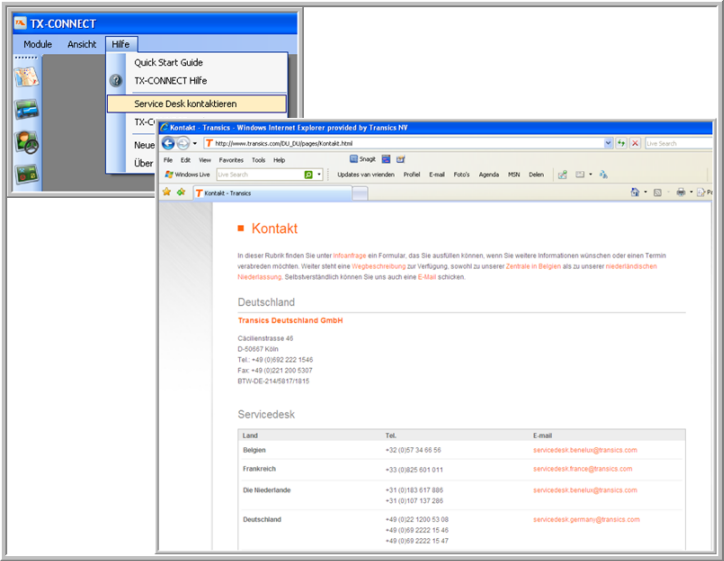Click the Live Search box in Windows Live toolbar
Image resolution: width=724 pixels, height=561 pixels.
260,175
